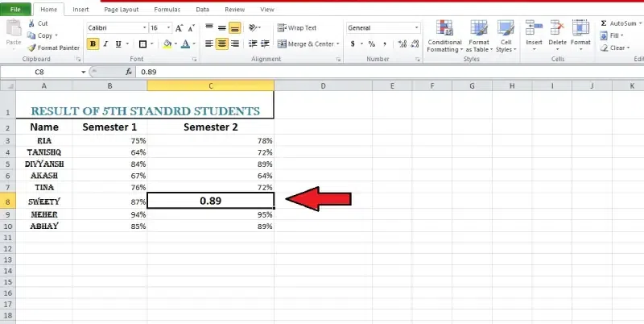Select MEHER's Semester 2 cell 95%
This screenshot has width=644, height=324.
coord(211,214)
